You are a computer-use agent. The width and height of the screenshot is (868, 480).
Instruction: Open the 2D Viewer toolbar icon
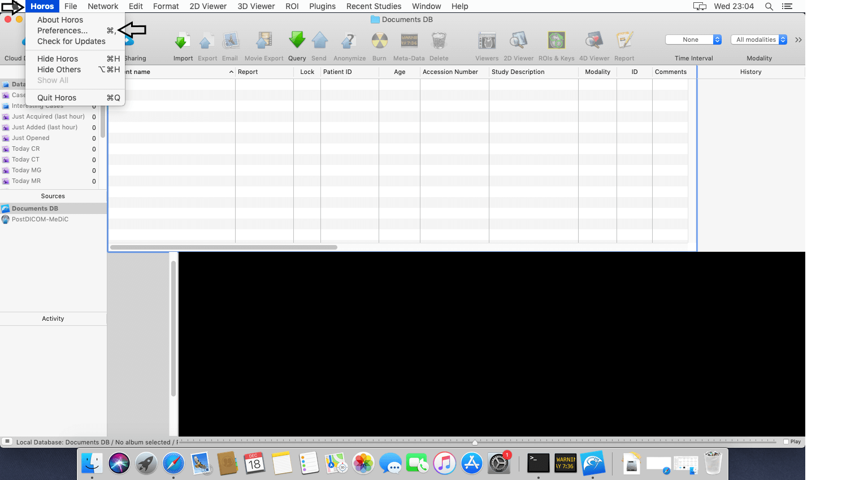point(518,41)
